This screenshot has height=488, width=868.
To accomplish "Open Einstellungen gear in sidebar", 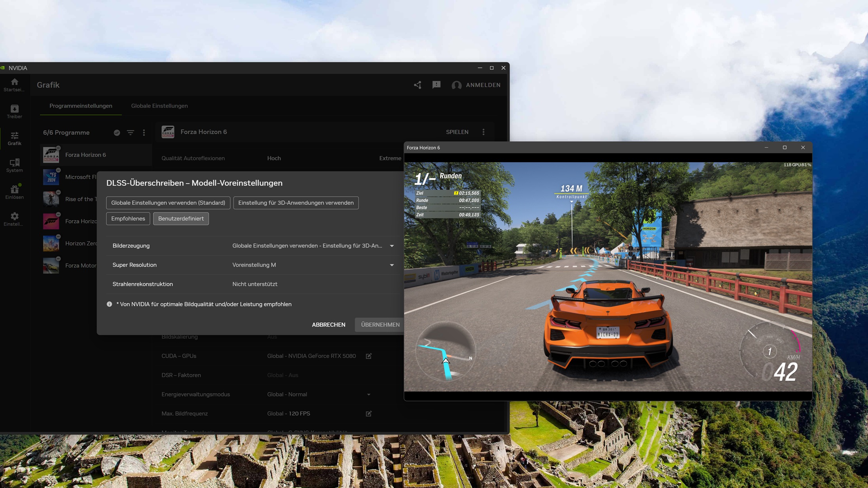I will 14,219.
